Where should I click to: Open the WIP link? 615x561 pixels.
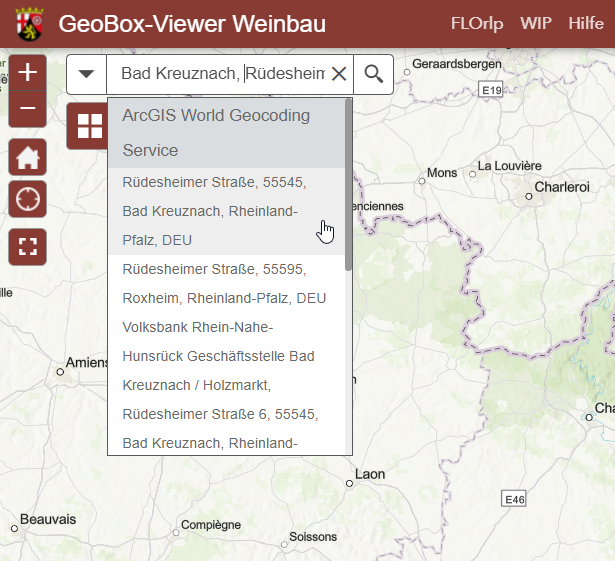[x=536, y=23]
